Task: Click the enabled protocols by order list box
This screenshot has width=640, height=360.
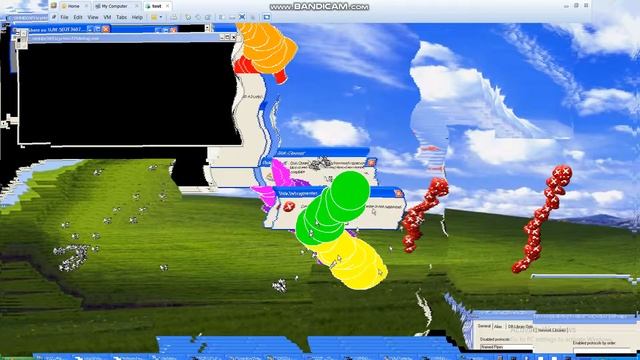Action: [x=604, y=351]
